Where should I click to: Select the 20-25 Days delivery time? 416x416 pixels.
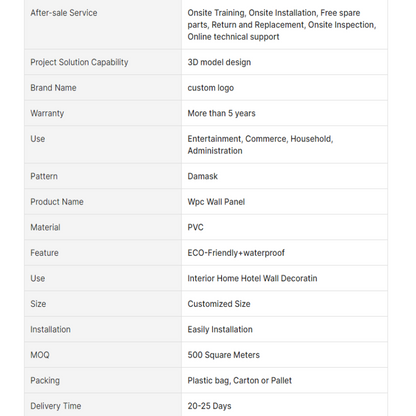tap(209, 406)
